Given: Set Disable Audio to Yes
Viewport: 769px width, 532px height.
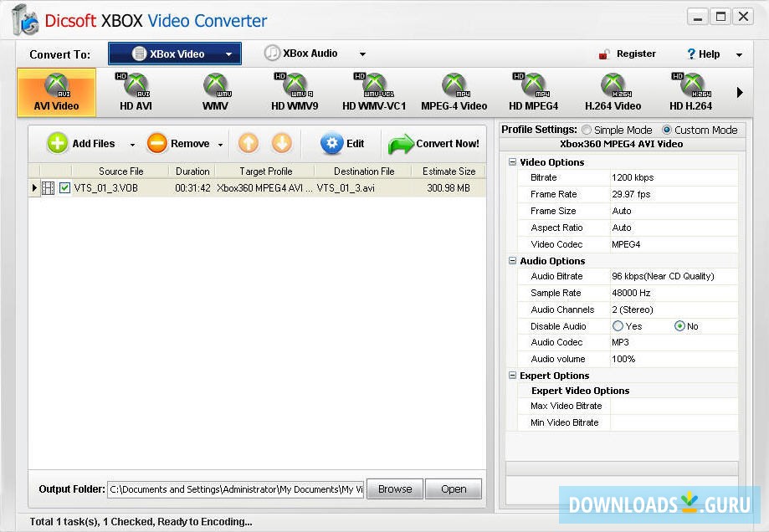Looking at the screenshot, I should 618,326.
